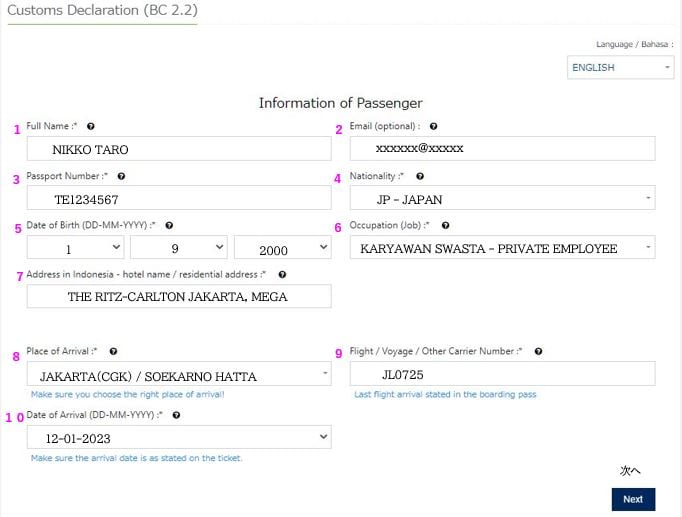Expand the Occupation dropdown
Screen dimensions: 682x517
(502, 248)
